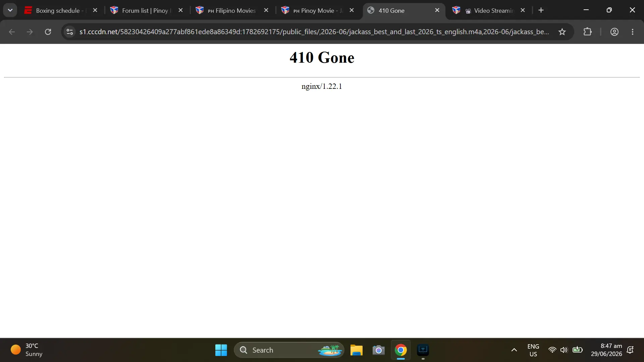View site information icon

click(70, 32)
